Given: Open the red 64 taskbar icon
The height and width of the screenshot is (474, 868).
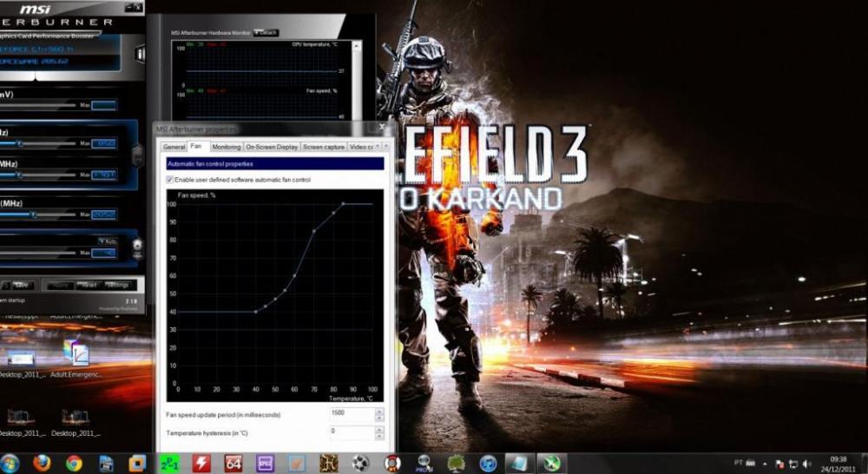Looking at the screenshot, I should point(233,463).
